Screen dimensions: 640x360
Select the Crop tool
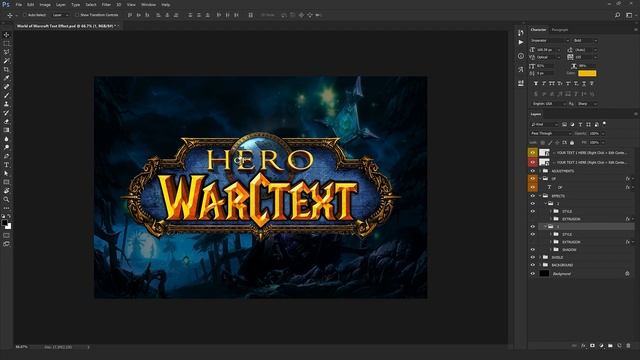[7, 69]
